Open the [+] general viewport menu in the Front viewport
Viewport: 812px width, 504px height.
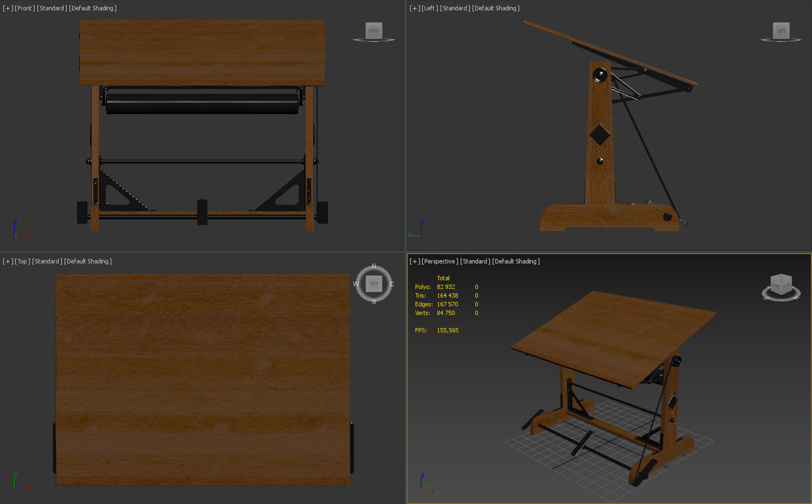pos(7,8)
